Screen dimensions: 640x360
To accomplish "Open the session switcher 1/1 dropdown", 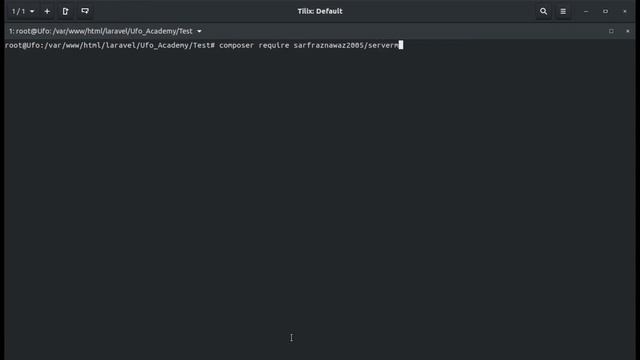I will pyautogui.click(x=22, y=11).
